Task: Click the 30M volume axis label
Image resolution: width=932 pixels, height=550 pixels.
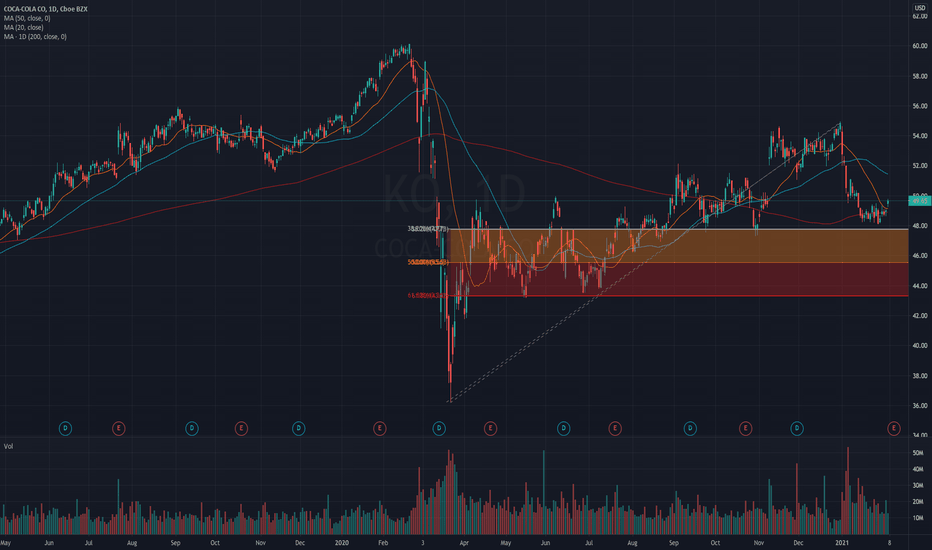Action: pos(918,486)
